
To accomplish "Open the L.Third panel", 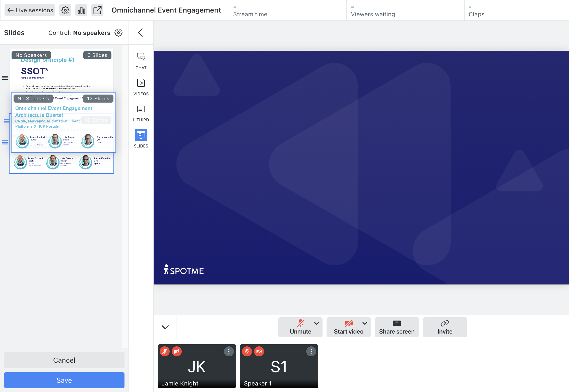I will 141,113.
